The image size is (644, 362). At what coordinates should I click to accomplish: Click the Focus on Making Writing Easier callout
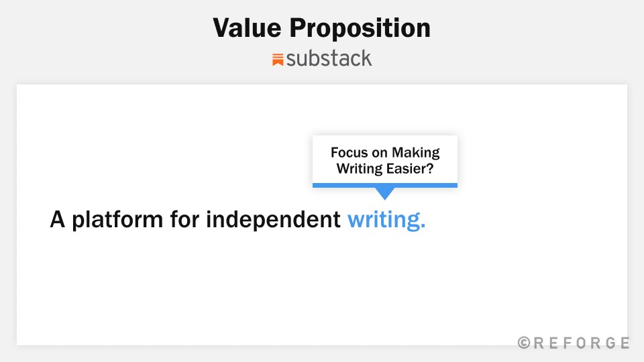tap(385, 160)
